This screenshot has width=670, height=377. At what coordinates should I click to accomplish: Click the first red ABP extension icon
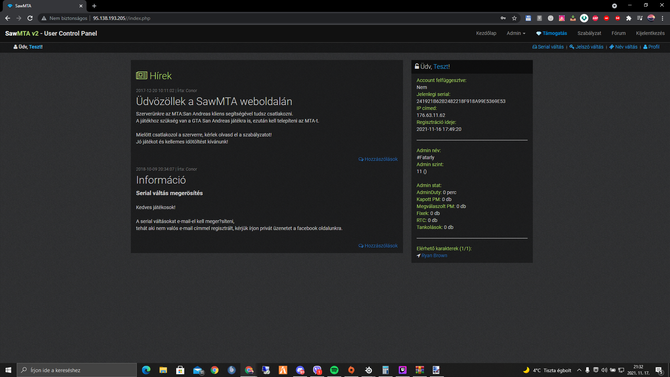(x=595, y=18)
